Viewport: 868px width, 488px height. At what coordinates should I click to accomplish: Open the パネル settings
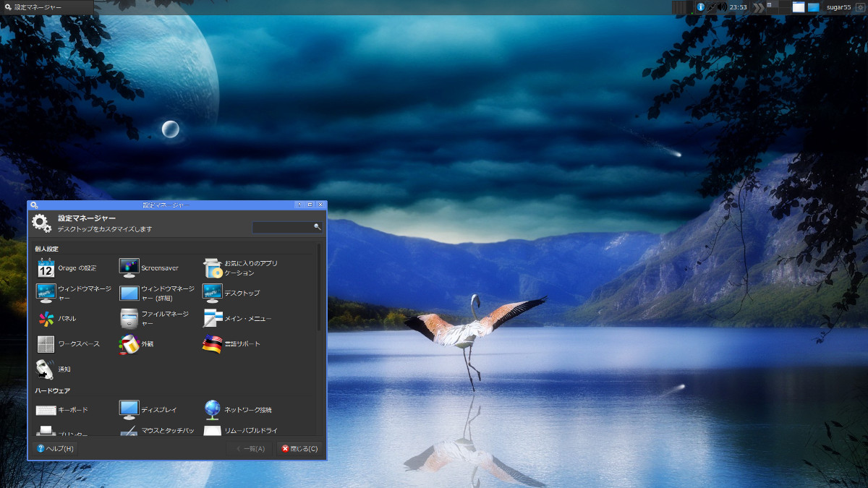pos(56,318)
